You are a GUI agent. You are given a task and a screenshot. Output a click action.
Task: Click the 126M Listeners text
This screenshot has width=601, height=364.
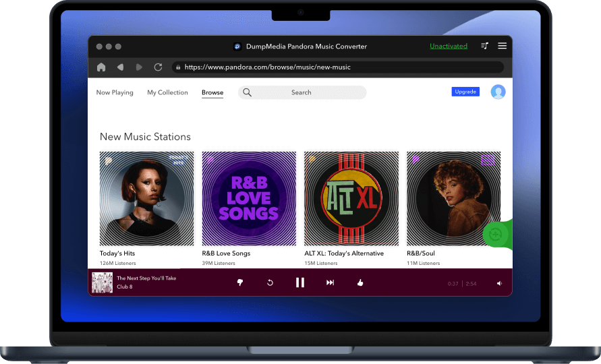pyautogui.click(x=117, y=264)
